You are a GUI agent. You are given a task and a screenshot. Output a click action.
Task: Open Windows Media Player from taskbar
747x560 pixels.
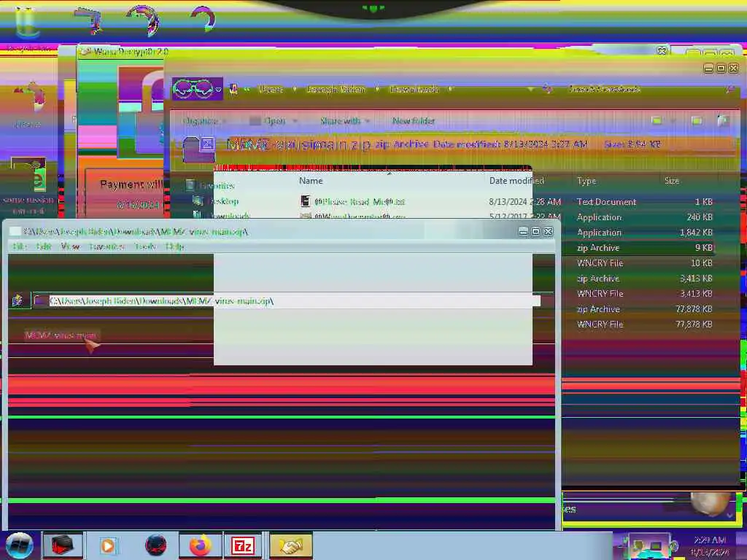(x=108, y=545)
